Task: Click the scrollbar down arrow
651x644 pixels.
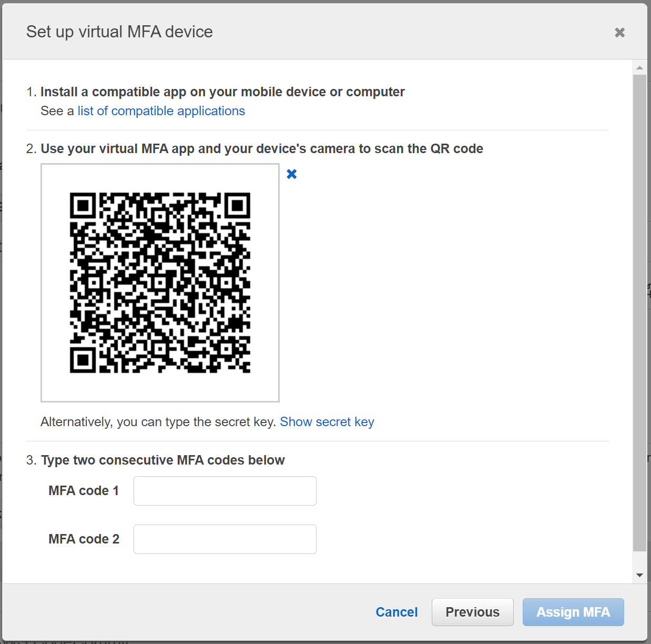Action: coord(639,575)
